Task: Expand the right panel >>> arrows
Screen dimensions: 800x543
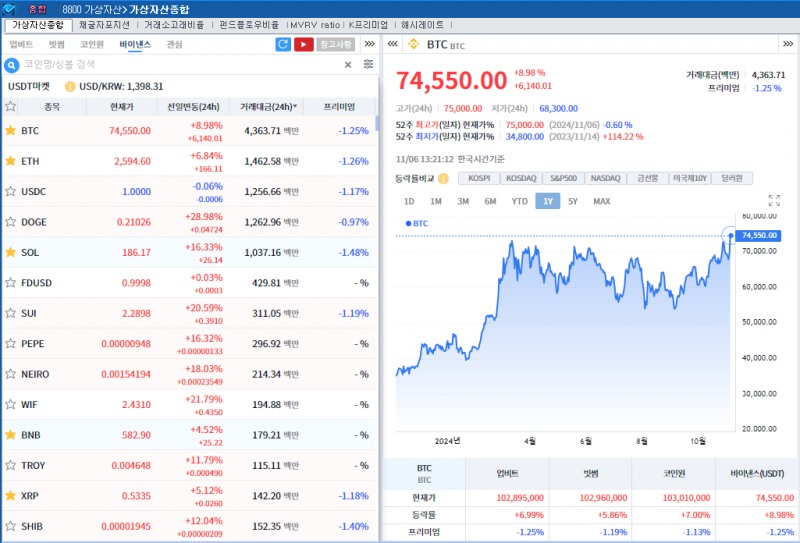Action: tap(788, 44)
